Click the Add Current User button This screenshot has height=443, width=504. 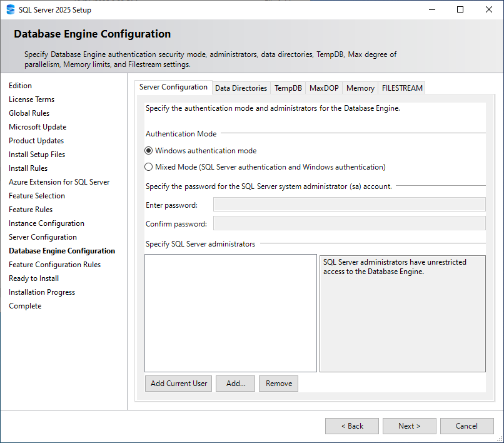[178, 383]
